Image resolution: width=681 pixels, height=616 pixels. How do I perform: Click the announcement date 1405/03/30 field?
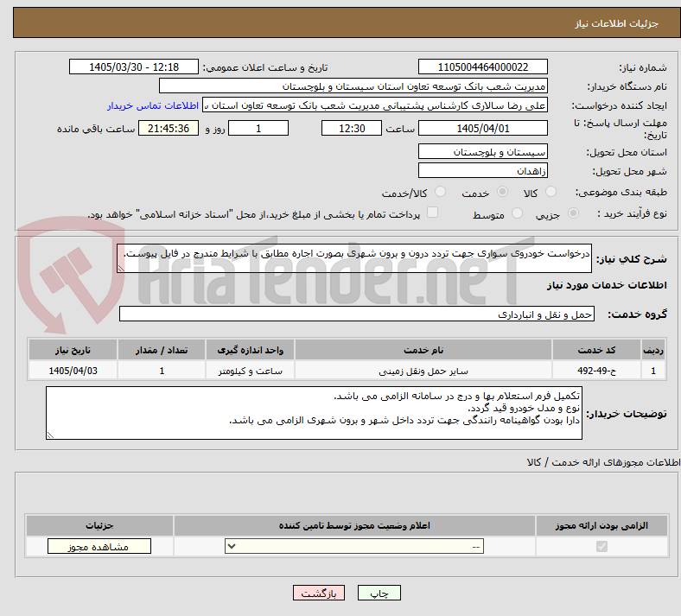coord(134,67)
